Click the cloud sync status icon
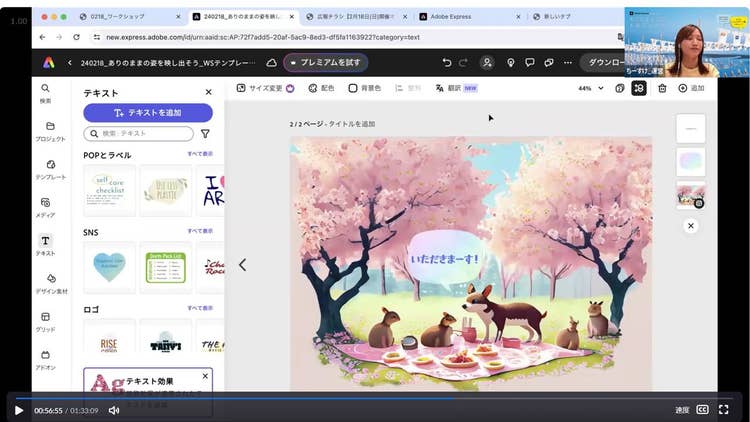Viewport: 750px width, 422px height. (271, 63)
